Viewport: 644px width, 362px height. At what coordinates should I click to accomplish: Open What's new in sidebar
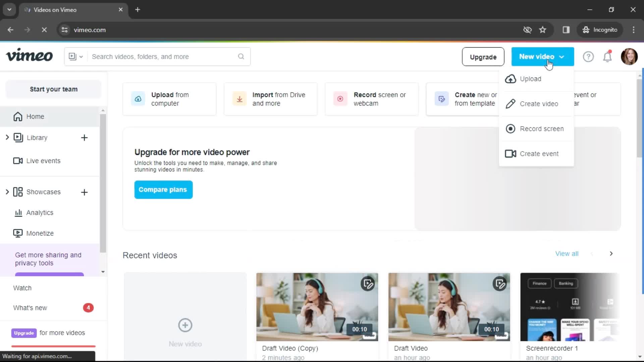tap(30, 308)
